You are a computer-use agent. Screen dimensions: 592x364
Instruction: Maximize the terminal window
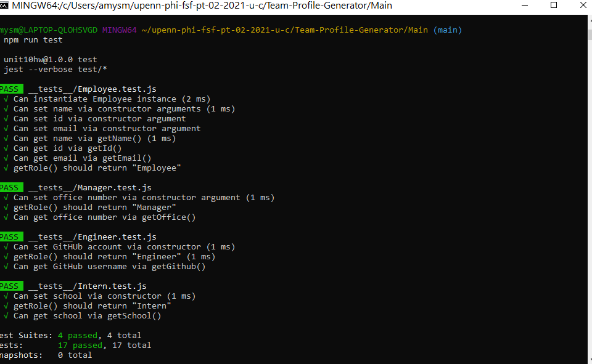pyautogui.click(x=553, y=6)
